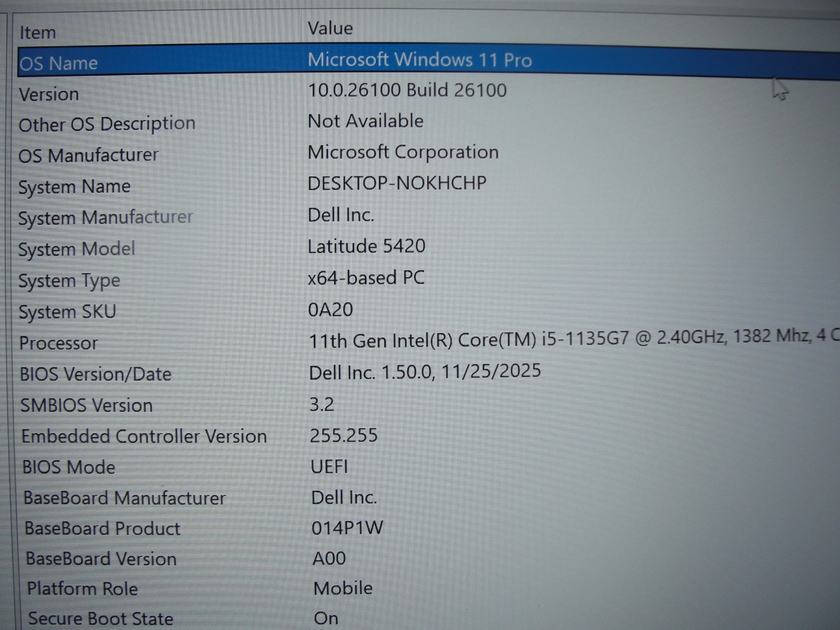Select the OS Name row
The width and height of the screenshot is (840, 630).
click(x=58, y=64)
